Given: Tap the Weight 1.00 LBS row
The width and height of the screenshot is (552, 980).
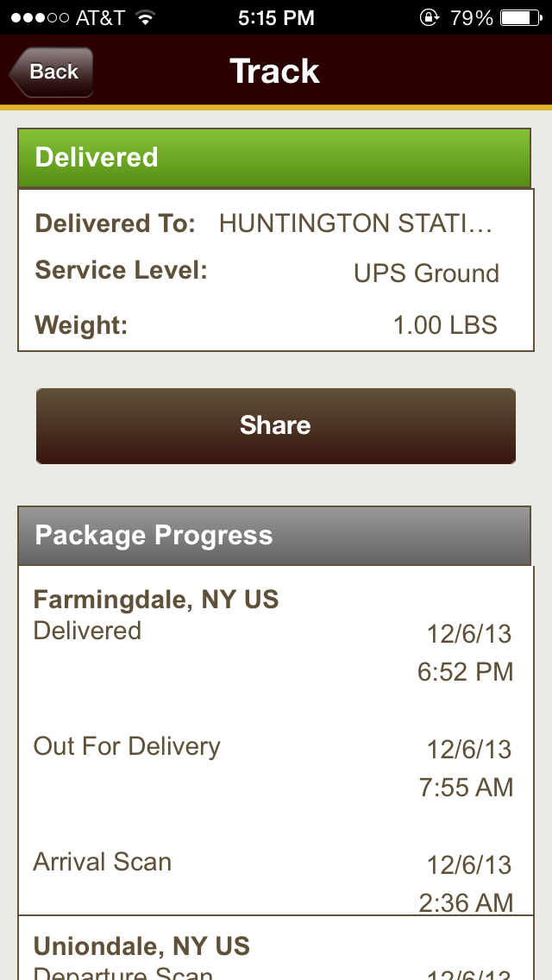Looking at the screenshot, I should pyautogui.click(x=274, y=325).
